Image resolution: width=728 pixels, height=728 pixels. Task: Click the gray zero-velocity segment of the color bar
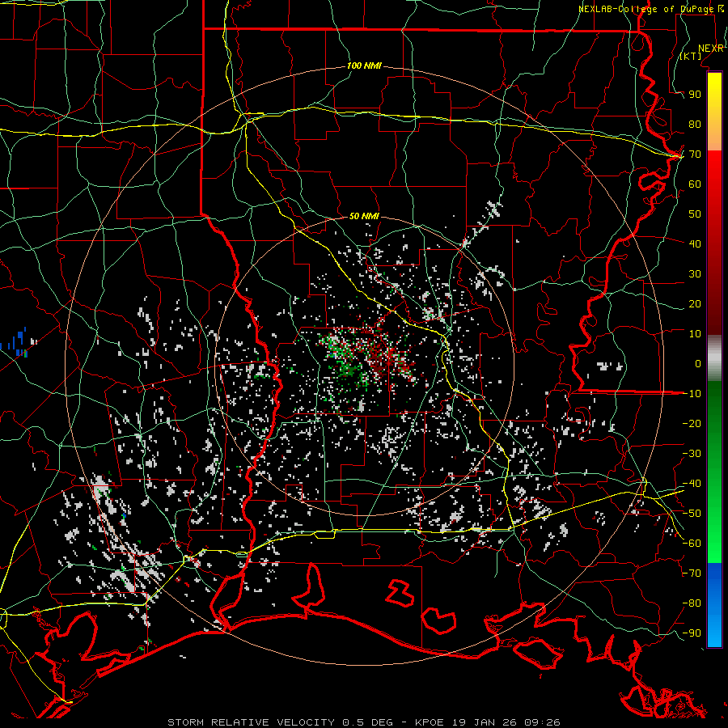coord(714,358)
